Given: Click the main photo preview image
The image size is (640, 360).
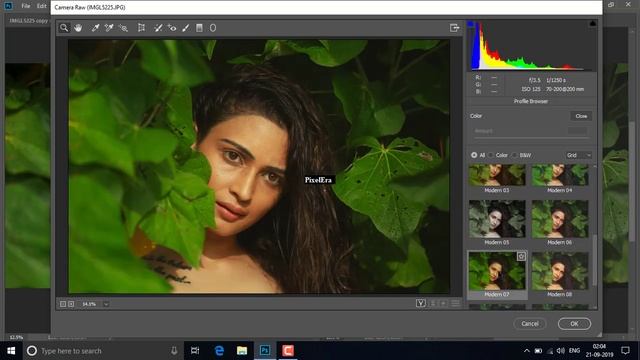Looking at the screenshot, I should [259, 166].
